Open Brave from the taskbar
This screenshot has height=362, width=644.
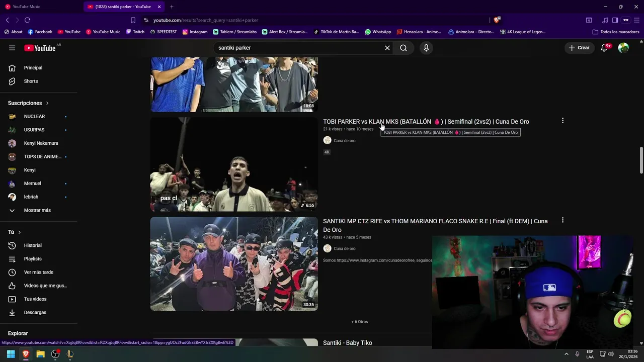26,354
